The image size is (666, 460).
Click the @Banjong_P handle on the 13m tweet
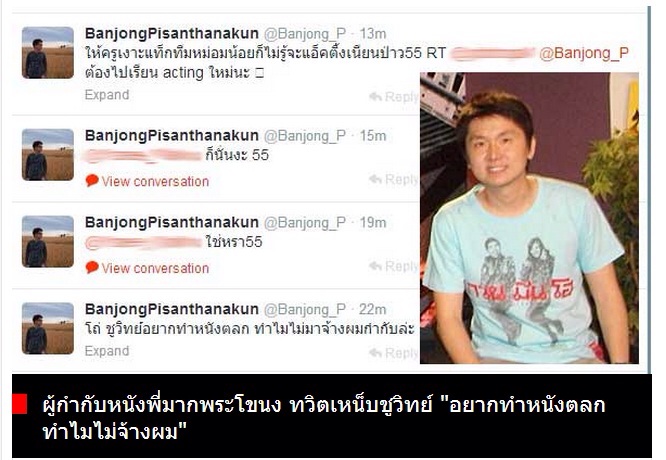[x=305, y=34]
